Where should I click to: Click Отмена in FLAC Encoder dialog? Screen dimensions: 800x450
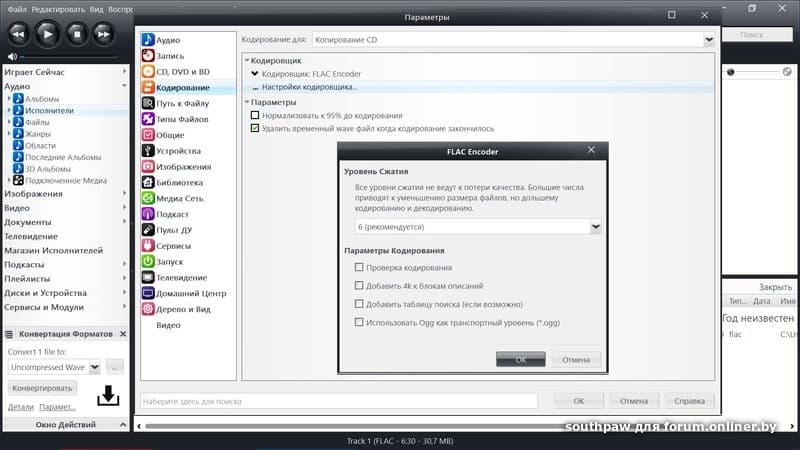pos(576,359)
